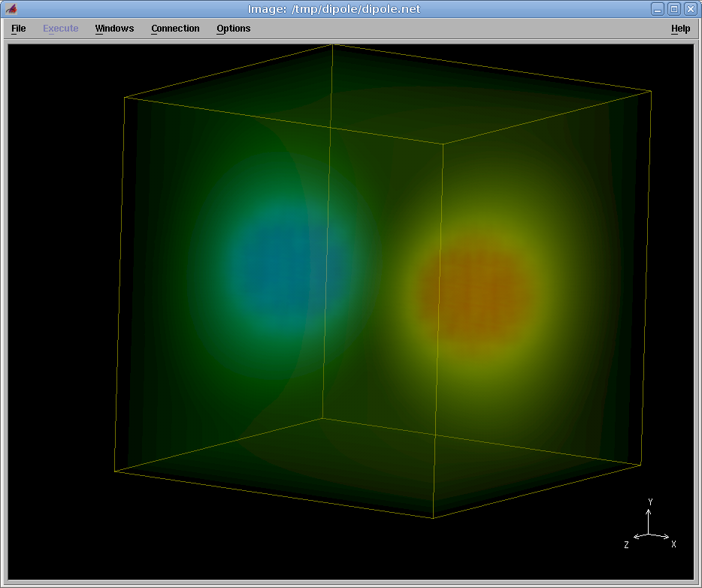Click the application icon in the title bar

[x=11, y=9]
